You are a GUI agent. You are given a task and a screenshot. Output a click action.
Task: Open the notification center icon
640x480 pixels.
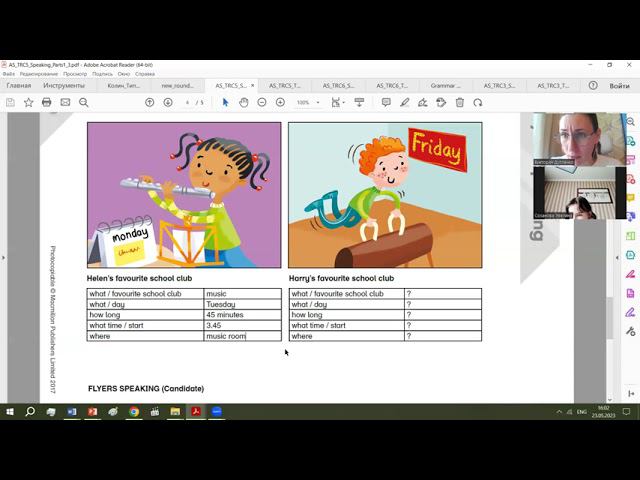pyautogui.click(x=627, y=412)
